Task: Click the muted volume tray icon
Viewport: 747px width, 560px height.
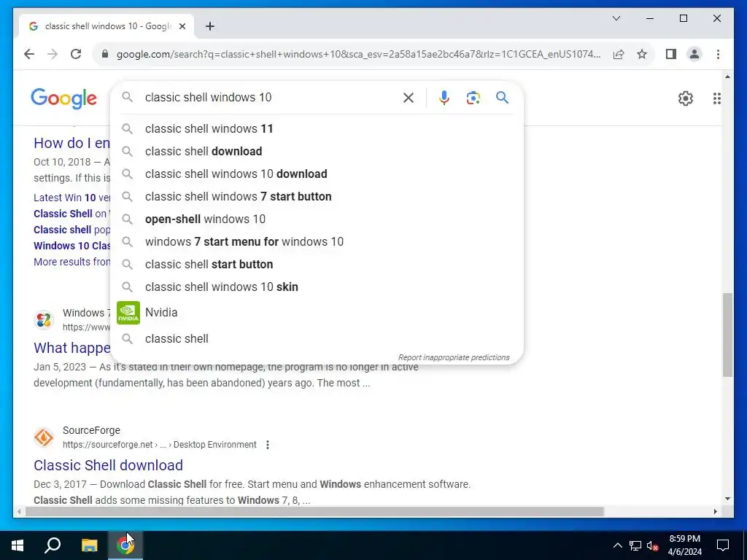Action: pos(652,545)
